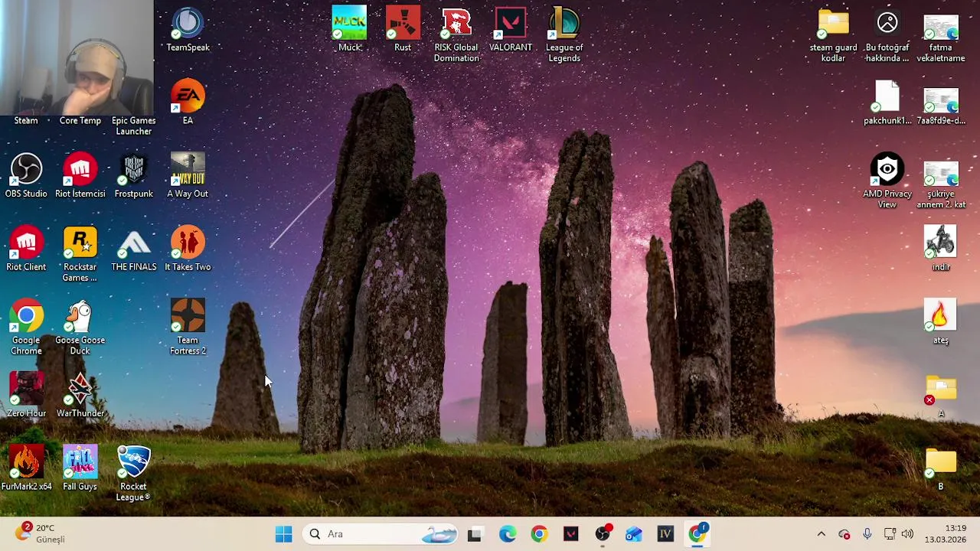Select the Muck game icon
Image resolution: width=980 pixels, height=551 pixels.
349,31
